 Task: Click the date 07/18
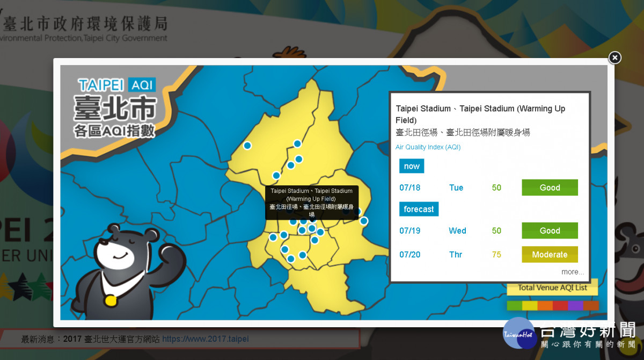(410, 188)
